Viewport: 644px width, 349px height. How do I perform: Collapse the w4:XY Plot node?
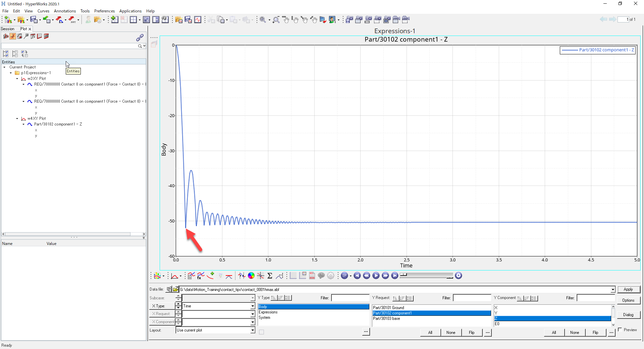[17, 118]
